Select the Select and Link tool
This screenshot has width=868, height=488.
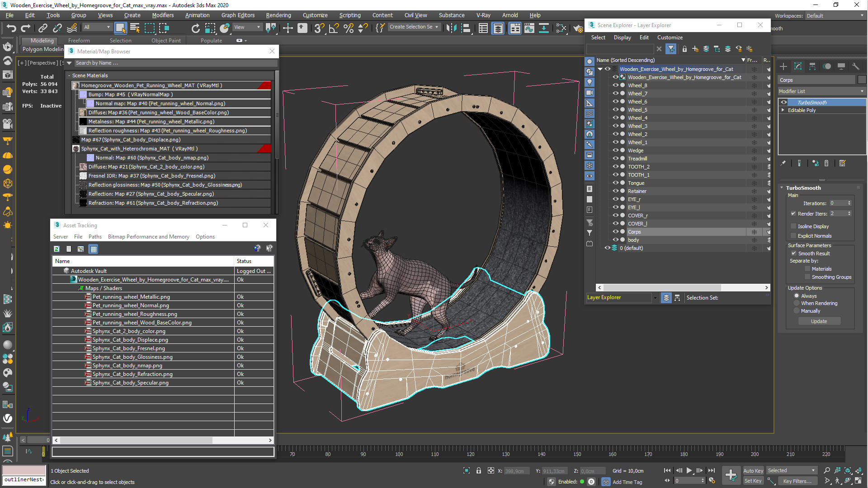click(x=43, y=28)
